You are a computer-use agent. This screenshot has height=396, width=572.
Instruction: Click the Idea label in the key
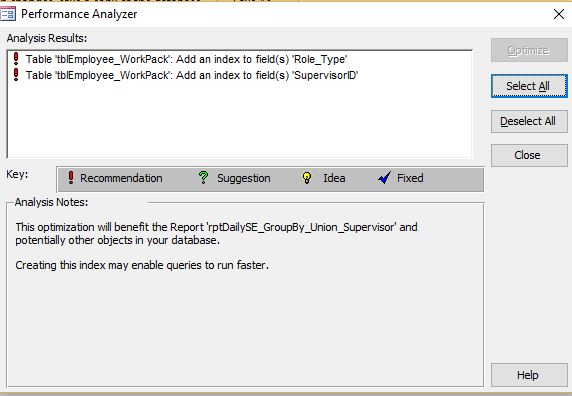coord(334,178)
